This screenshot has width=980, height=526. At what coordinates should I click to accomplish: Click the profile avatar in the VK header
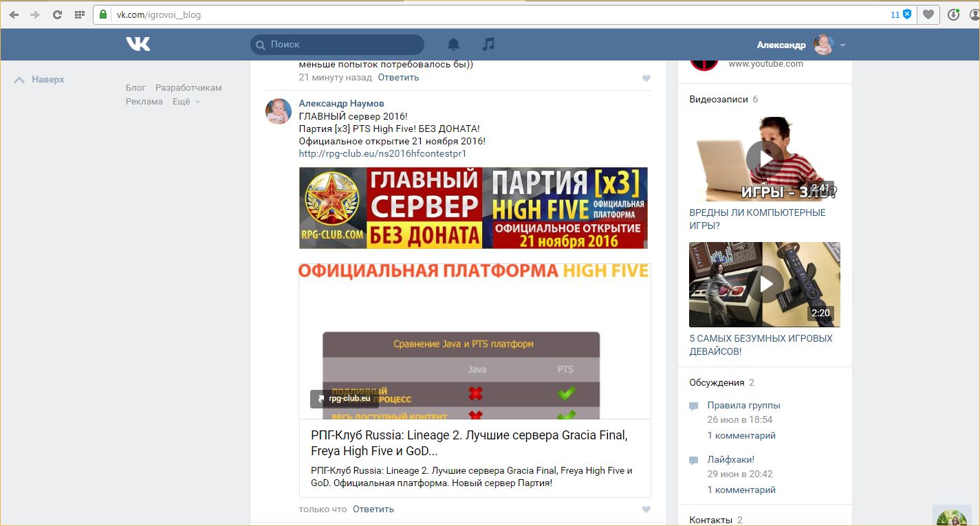coord(823,45)
